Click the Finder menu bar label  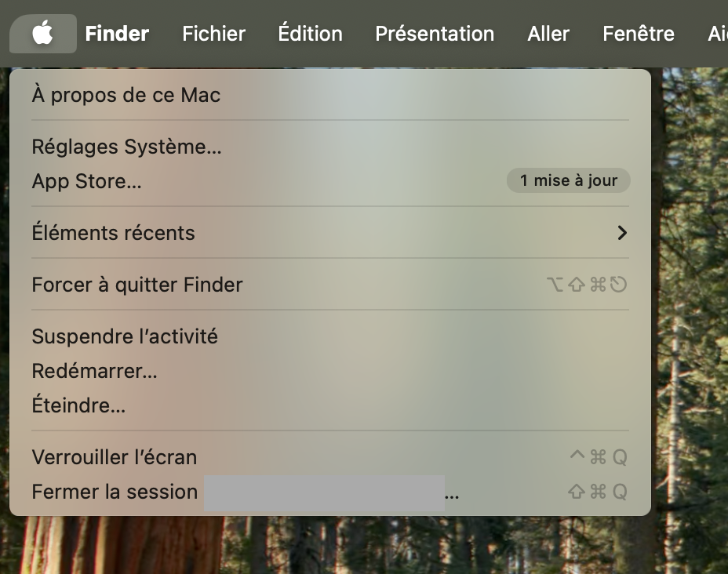pos(117,33)
